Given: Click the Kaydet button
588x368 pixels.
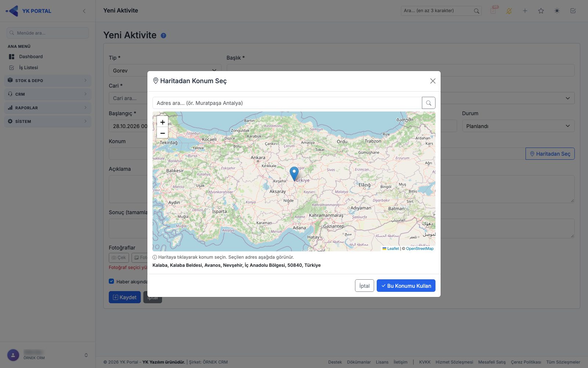Looking at the screenshot, I should pyautogui.click(x=125, y=297).
